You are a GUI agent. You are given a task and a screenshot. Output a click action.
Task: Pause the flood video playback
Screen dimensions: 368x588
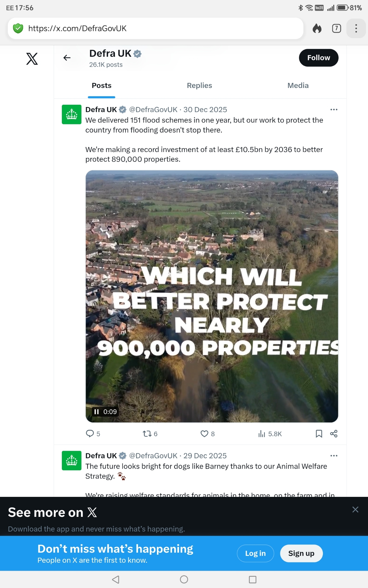pyautogui.click(x=97, y=412)
